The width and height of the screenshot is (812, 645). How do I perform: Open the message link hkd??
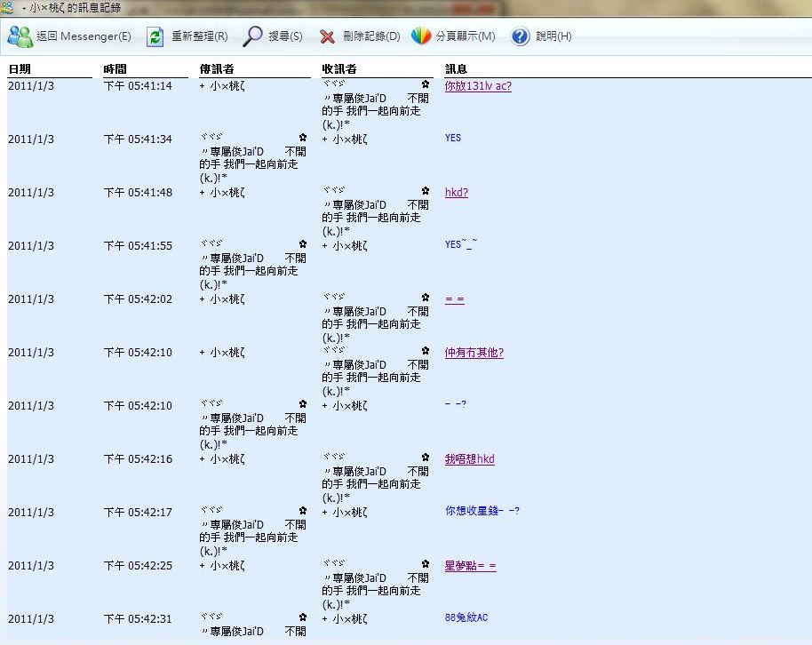(x=457, y=193)
